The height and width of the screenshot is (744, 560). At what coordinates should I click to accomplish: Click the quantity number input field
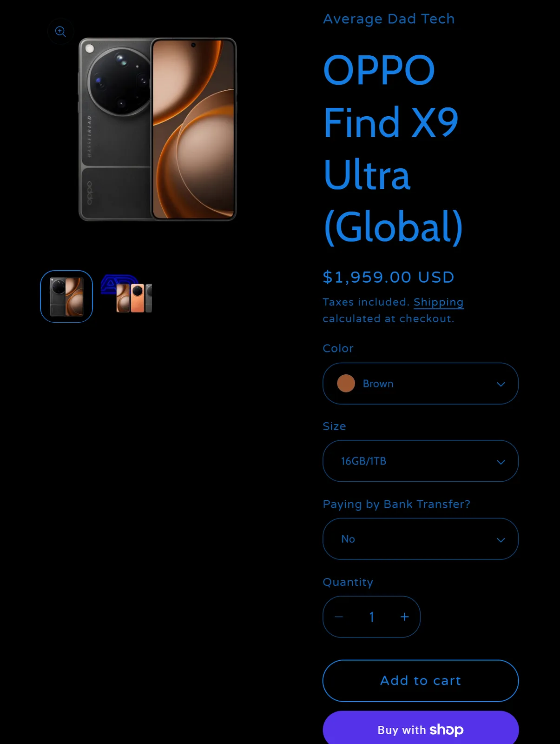click(x=371, y=617)
